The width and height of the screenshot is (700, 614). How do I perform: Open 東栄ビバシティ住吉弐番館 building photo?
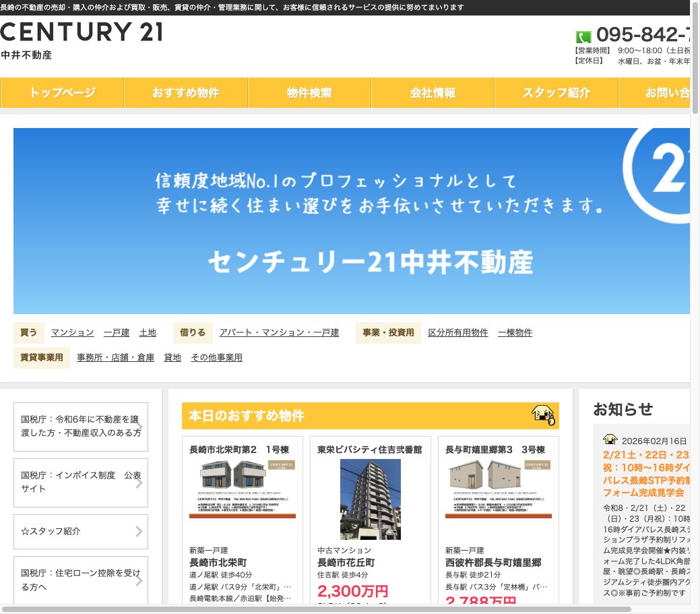pos(370,499)
